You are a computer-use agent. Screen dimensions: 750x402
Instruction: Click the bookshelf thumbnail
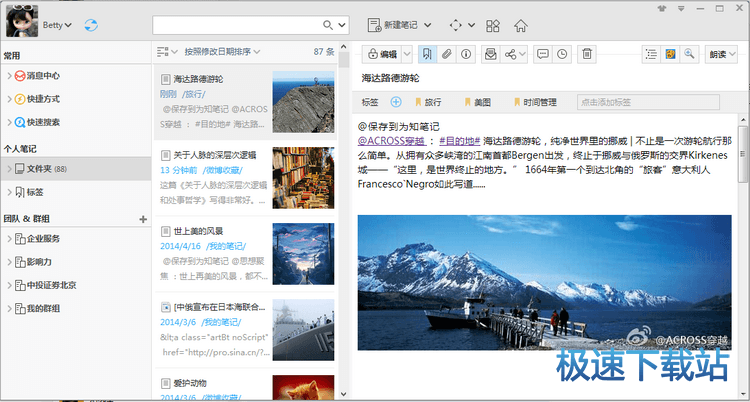pyautogui.click(x=303, y=178)
